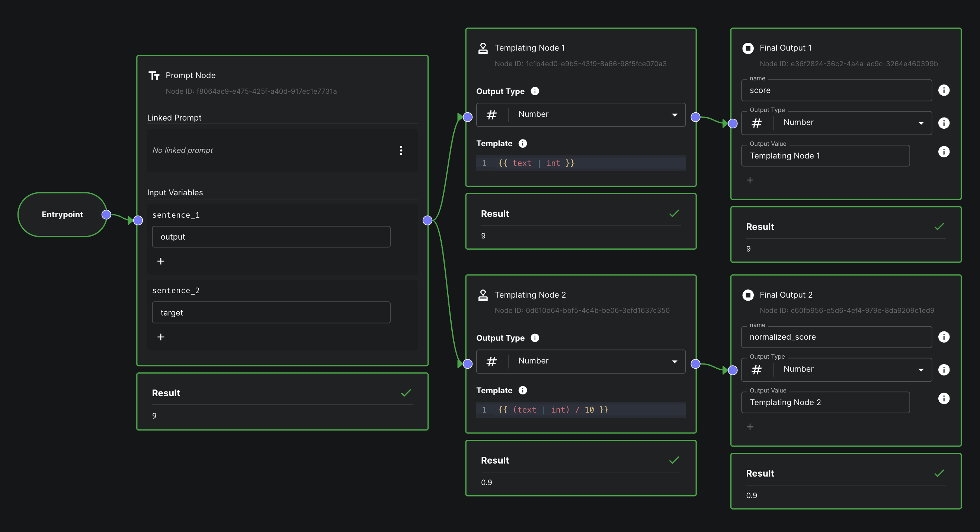Click the plus icon below Final Output 1 Output Value
This screenshot has width=980, height=532.
click(750, 180)
